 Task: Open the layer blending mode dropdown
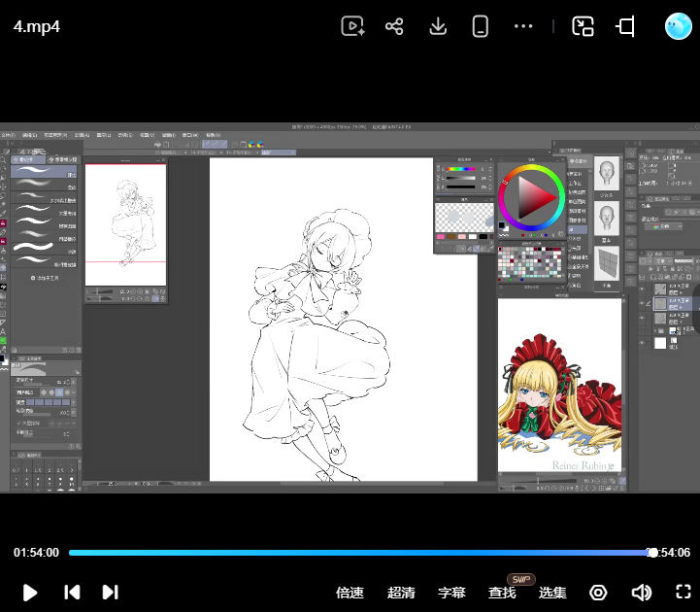(661, 261)
